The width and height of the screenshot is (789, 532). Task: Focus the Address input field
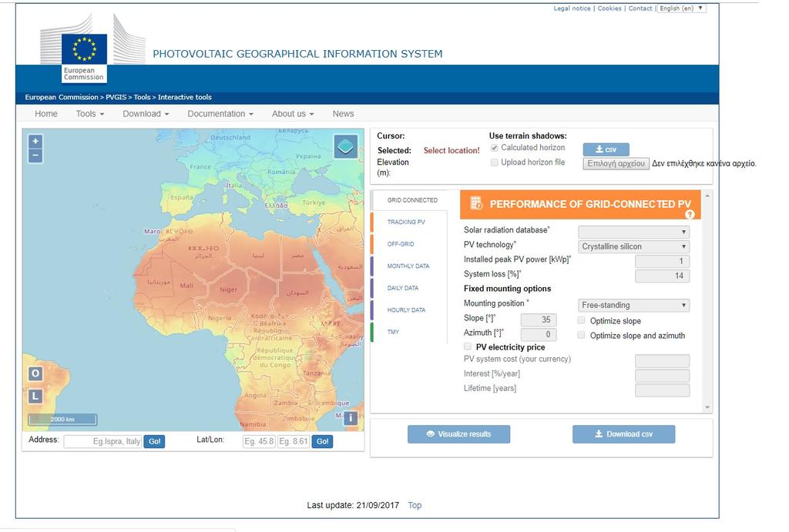coord(102,441)
